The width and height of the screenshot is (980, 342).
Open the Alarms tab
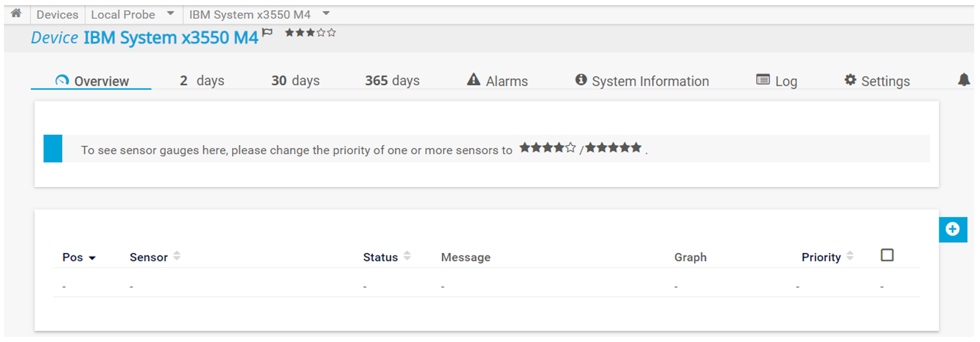pos(497,81)
